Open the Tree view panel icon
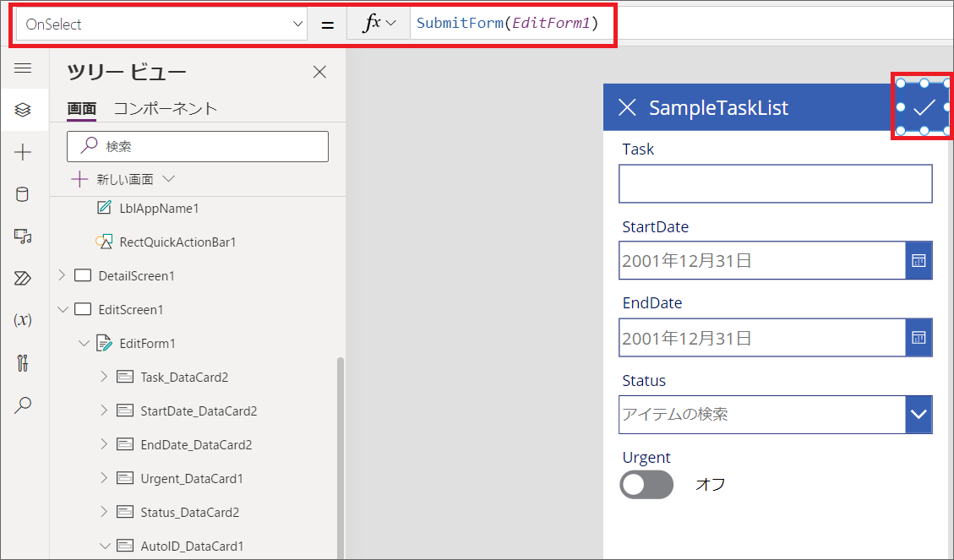 pos(25,110)
